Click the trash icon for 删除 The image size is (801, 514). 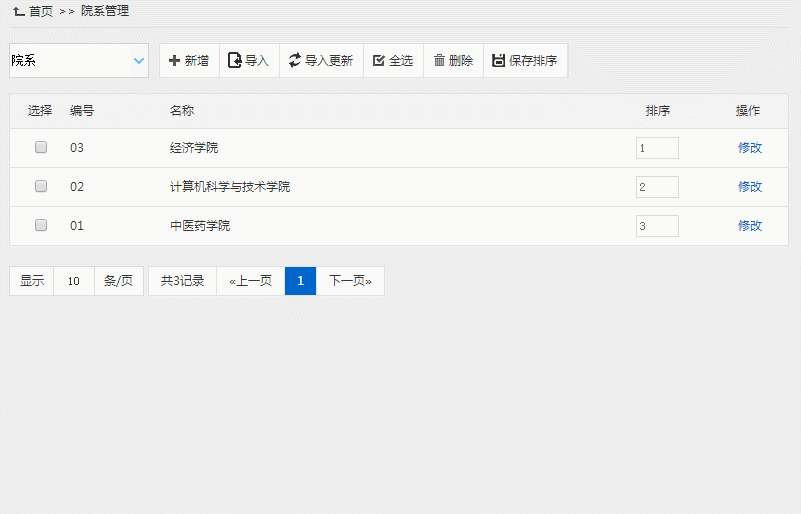(x=439, y=61)
